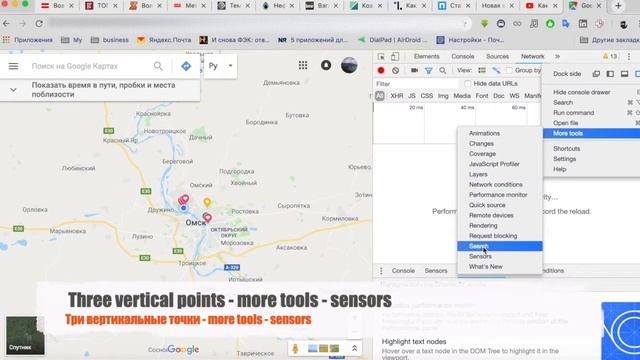Viewport: 640px width, 360px height.
Task: Filter requests by CSS
Action: 427,96
